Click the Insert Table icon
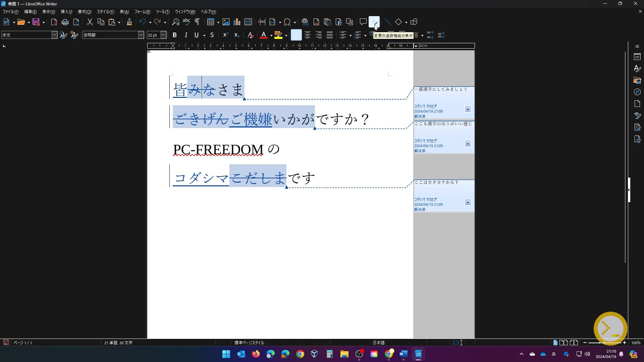This screenshot has width=644, height=362. point(210,22)
